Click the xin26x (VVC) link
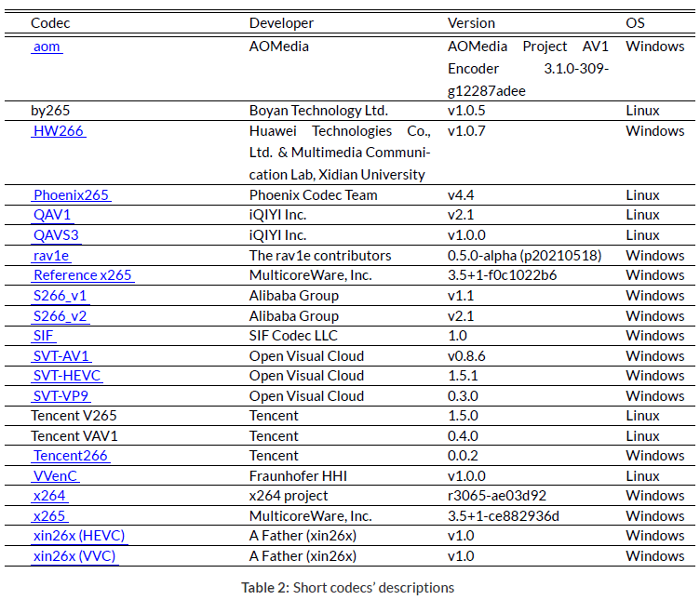700x600 pixels. pos(74,556)
